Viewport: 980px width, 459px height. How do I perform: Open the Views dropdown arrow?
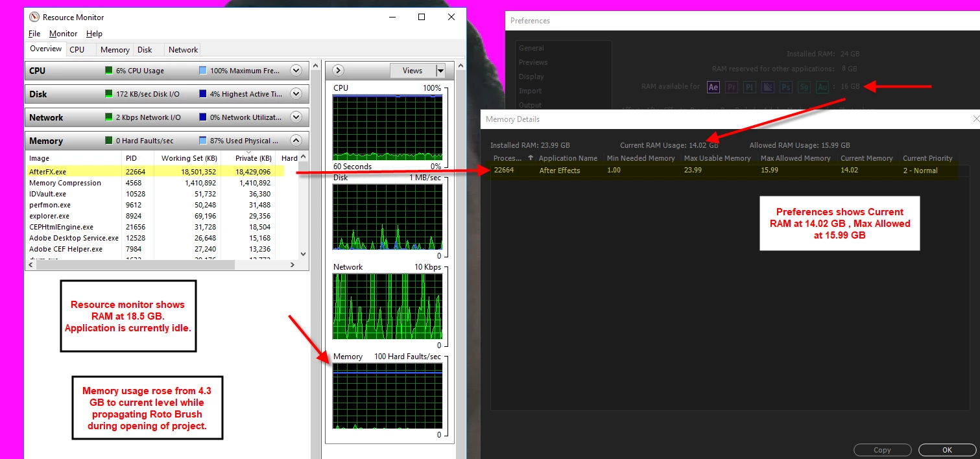tap(441, 71)
